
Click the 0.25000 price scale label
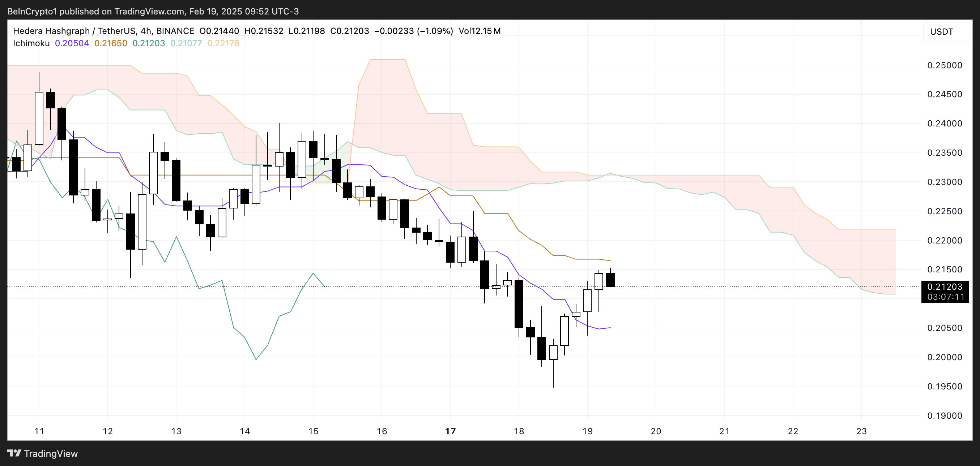coord(944,65)
